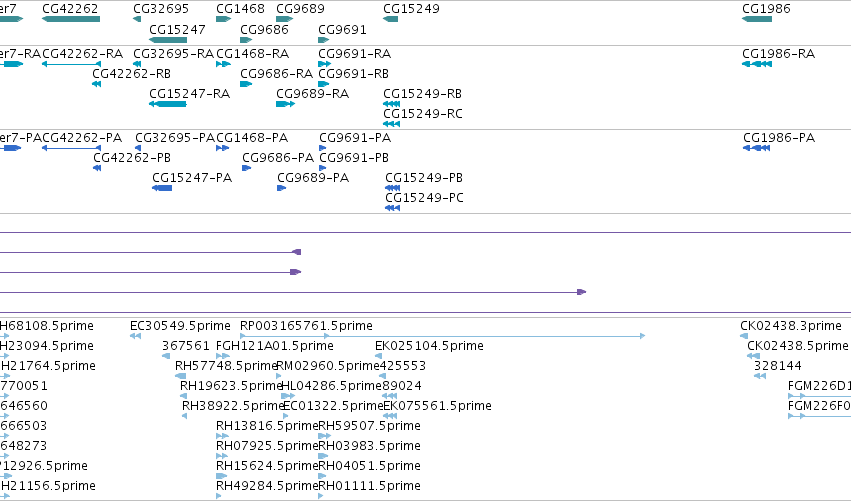Click the CG42262-RA transcript line glyph
The image size is (851, 501).
tap(72, 64)
